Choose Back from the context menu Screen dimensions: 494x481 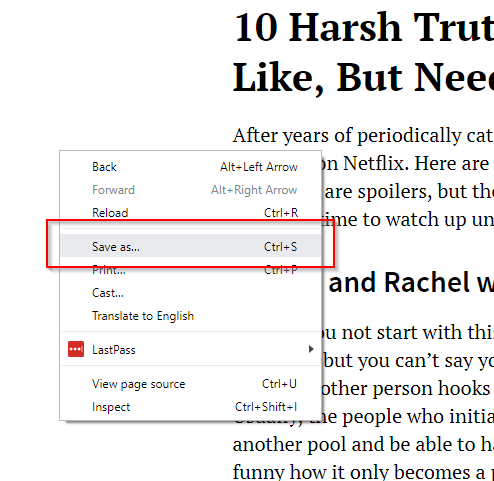(190, 167)
